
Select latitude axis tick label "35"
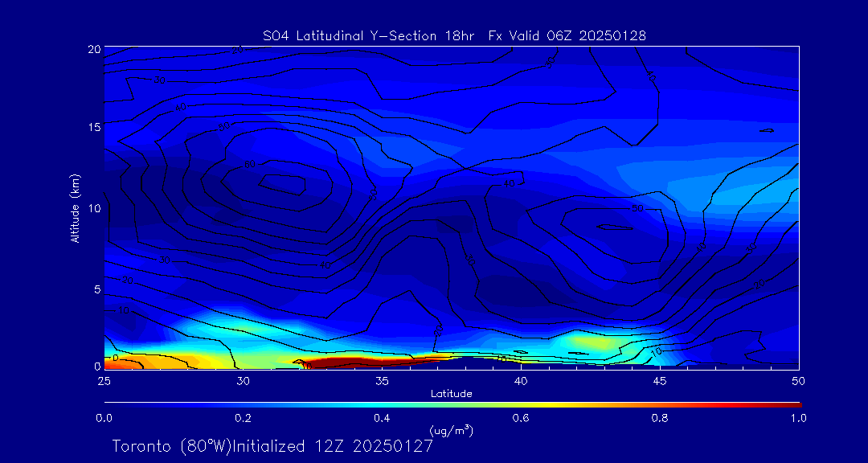click(382, 380)
